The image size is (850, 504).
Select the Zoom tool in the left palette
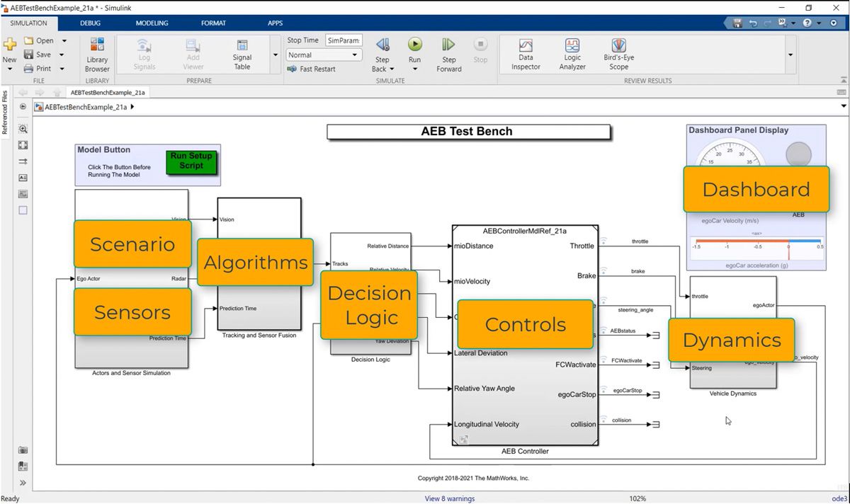point(22,129)
